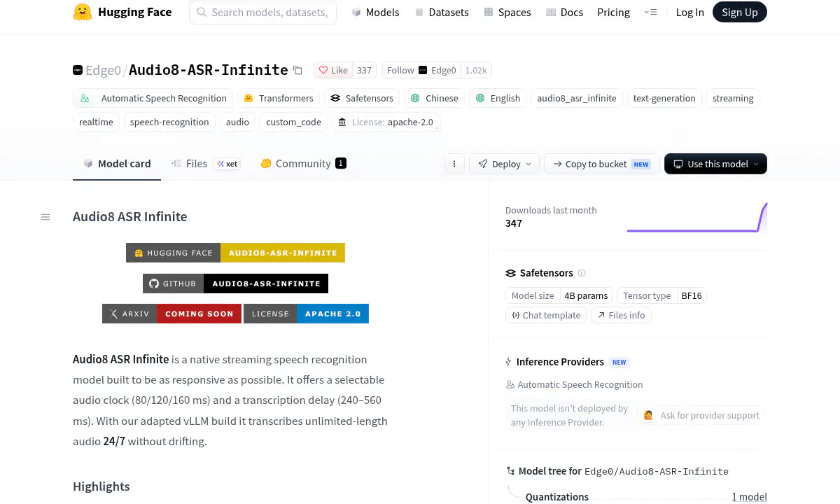Switch to the Files tab
This screenshot has height=504, width=840.
click(206, 164)
